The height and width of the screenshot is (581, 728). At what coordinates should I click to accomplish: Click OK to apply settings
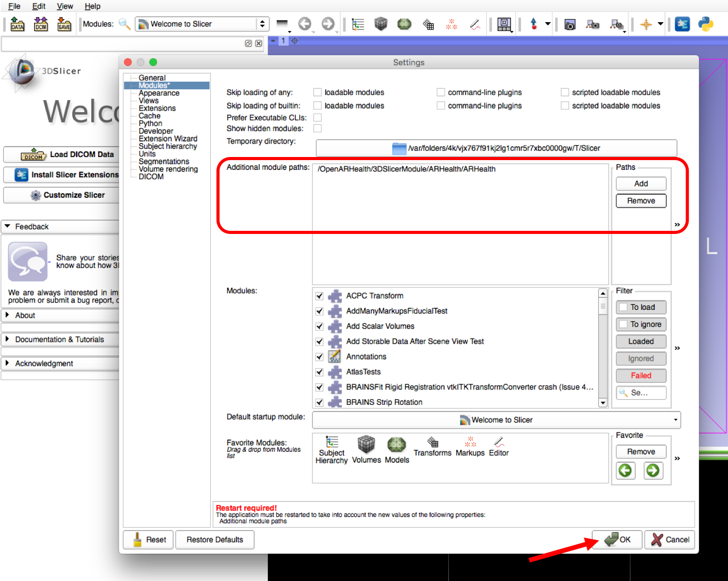coord(617,540)
